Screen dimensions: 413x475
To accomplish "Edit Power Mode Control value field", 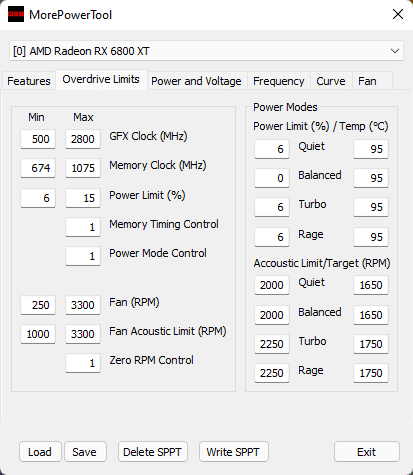I will 83,256.
